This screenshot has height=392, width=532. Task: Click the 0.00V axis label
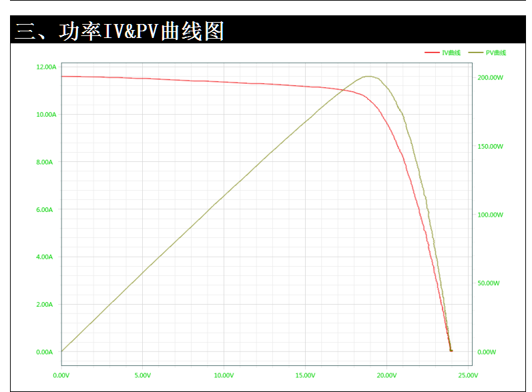point(61,375)
